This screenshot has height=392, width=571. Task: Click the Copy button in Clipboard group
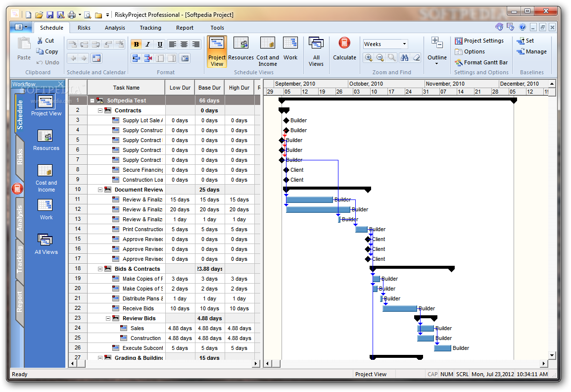48,51
